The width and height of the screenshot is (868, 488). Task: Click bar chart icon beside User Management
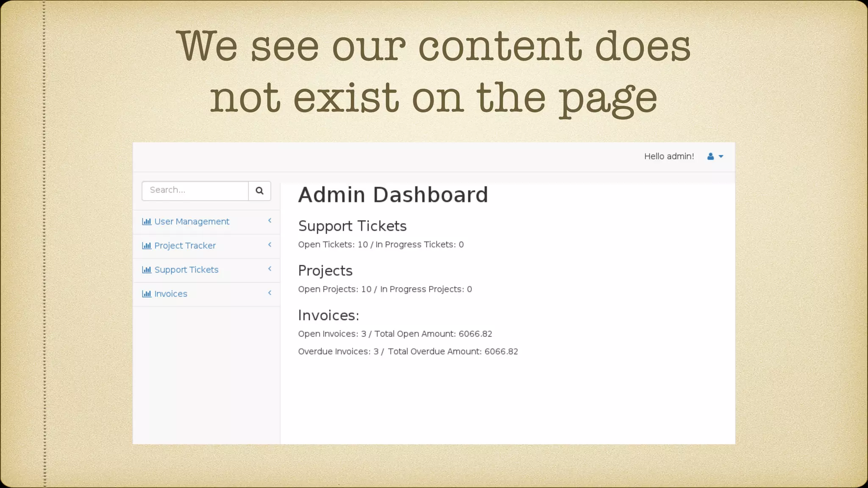[x=147, y=222]
